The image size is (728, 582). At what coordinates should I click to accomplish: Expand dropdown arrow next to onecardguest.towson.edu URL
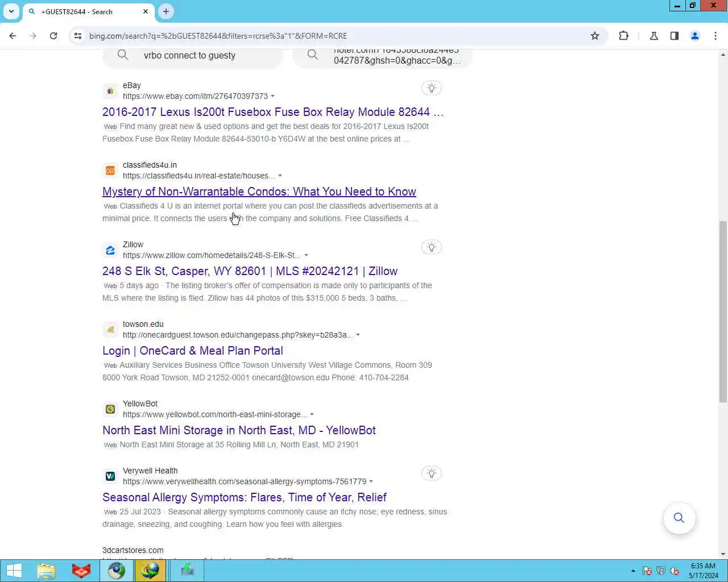[358, 335]
